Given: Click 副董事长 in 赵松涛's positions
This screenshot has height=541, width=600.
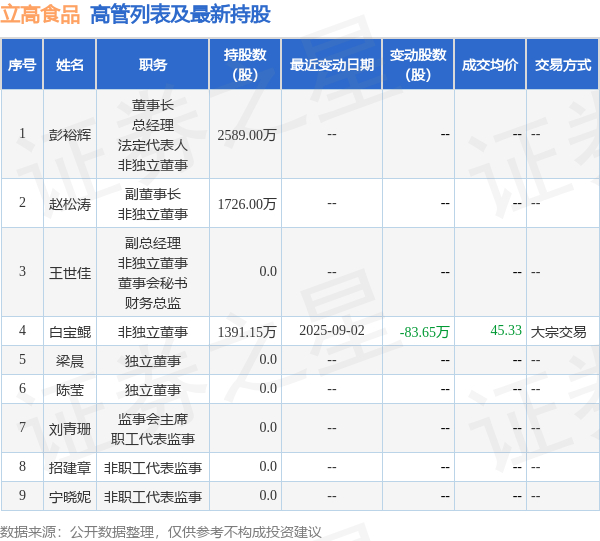Looking at the screenshot, I should click(x=153, y=194).
